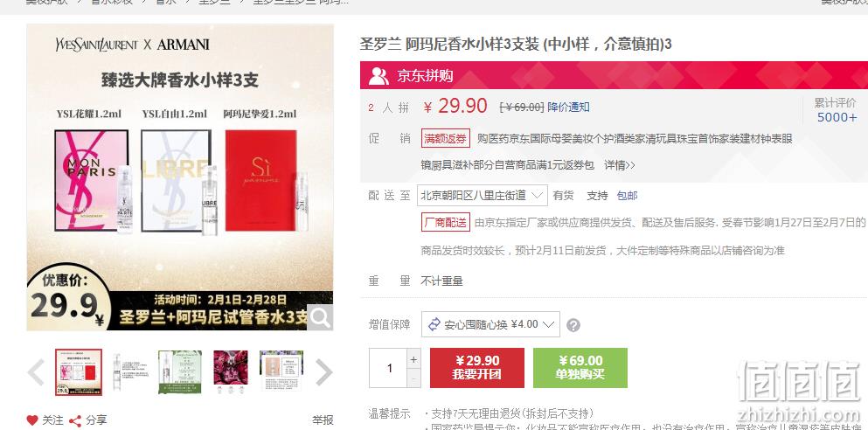Click the 安心囤随心换 exchange service icon

[434, 324]
